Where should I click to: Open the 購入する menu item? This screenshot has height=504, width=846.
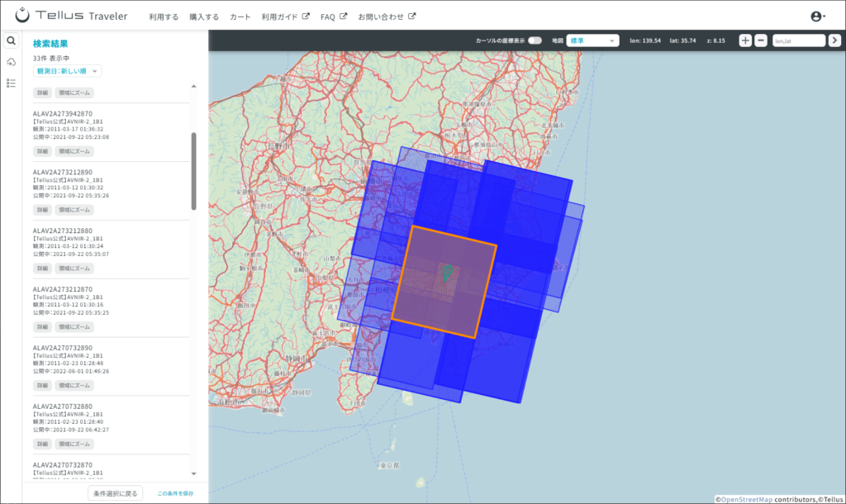204,17
